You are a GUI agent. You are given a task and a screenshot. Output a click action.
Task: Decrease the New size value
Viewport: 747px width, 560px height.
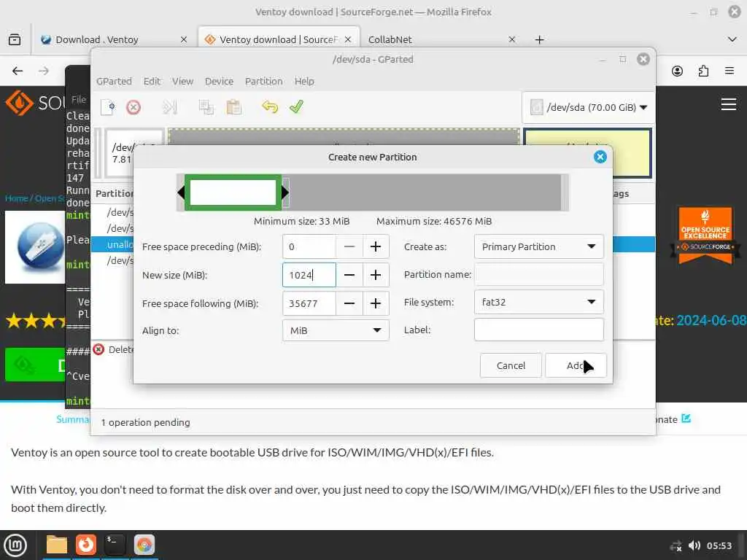click(x=349, y=275)
